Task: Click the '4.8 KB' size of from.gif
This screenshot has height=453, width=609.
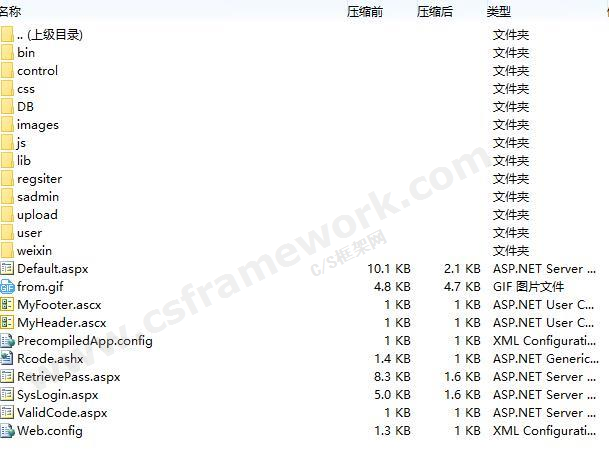Action: coord(392,287)
